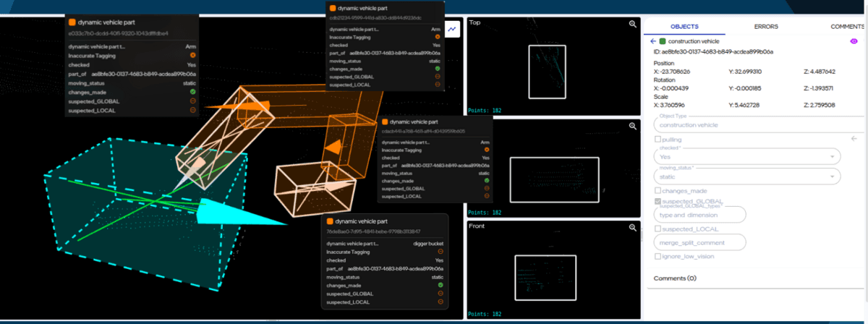
Task: Click the left arrow beside pulling row
Action: [x=854, y=138]
